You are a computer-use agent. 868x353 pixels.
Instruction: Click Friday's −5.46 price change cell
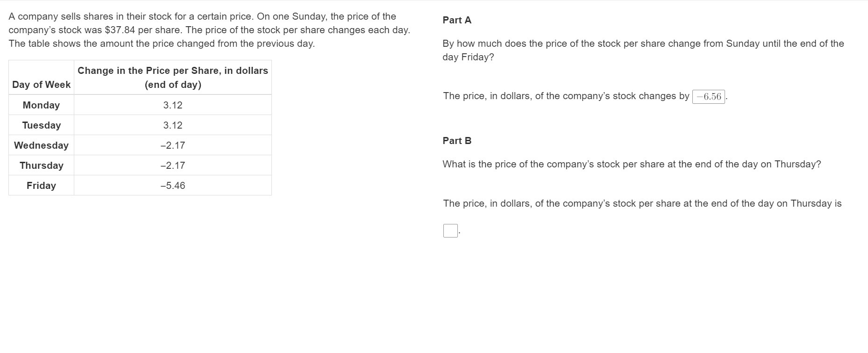(173, 186)
